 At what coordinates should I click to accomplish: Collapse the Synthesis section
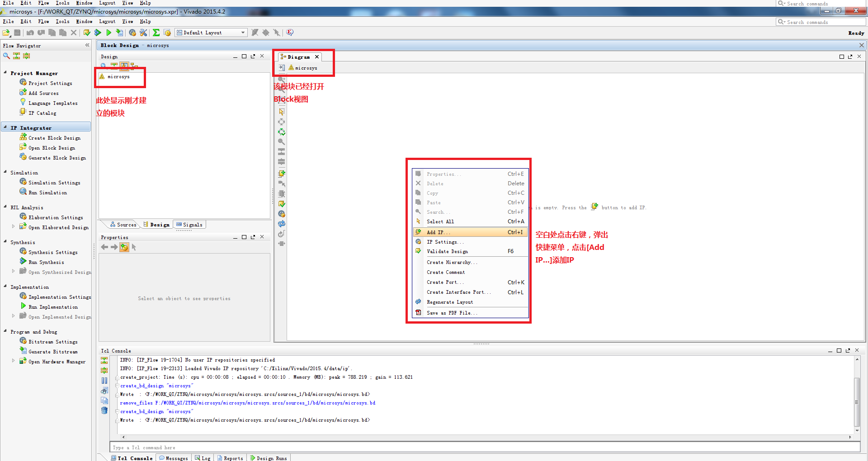coord(5,241)
